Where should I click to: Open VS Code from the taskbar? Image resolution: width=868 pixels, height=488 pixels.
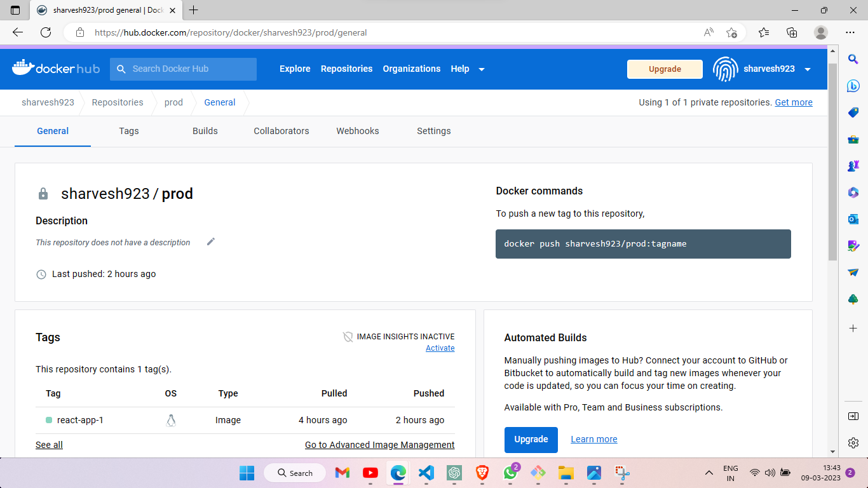click(x=426, y=473)
